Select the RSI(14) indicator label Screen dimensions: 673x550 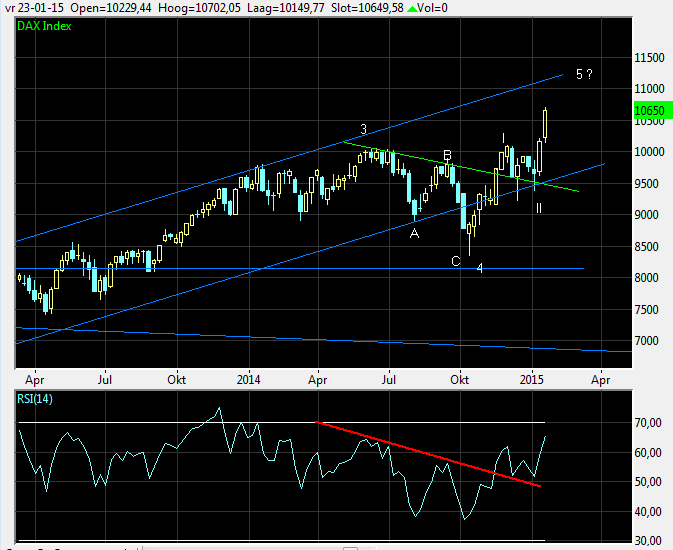click(x=37, y=400)
